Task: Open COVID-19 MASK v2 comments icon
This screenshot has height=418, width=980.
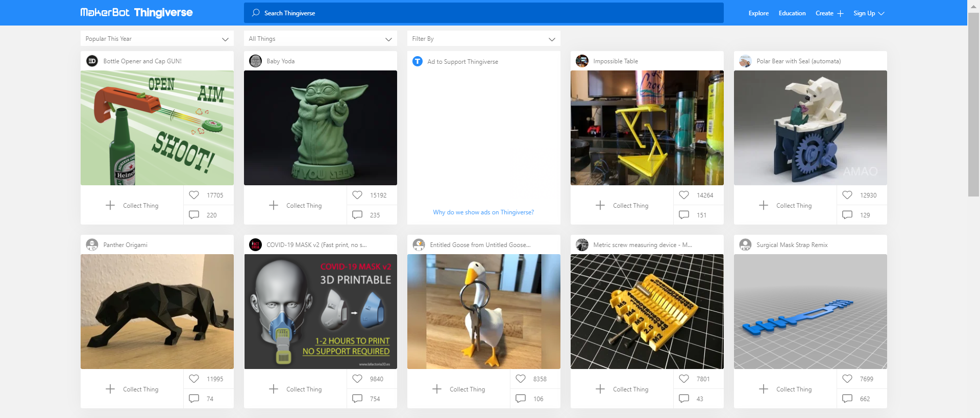Action: [x=357, y=399]
